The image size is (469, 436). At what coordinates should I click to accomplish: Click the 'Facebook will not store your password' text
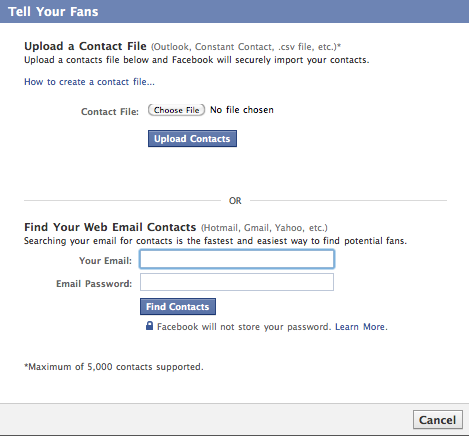point(244,327)
